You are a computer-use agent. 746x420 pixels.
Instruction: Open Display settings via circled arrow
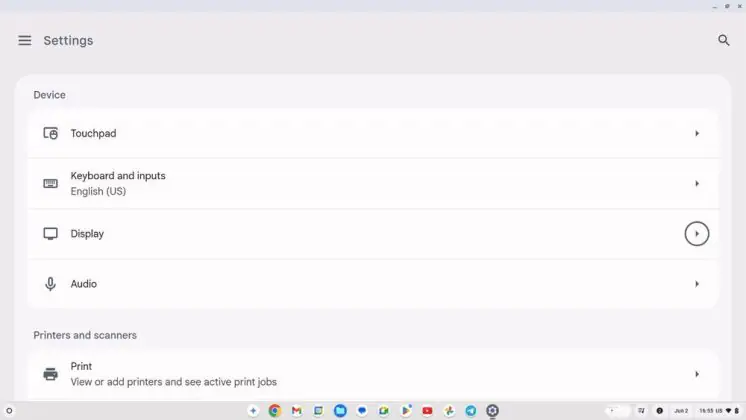coord(697,234)
